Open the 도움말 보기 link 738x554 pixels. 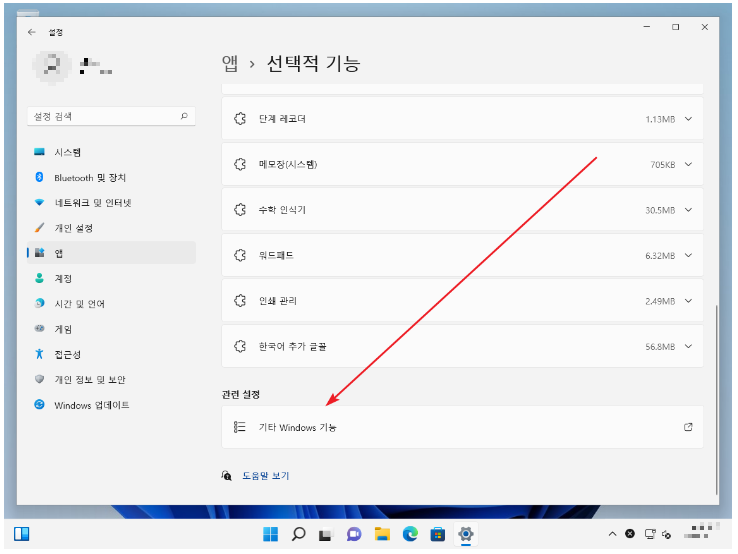point(265,476)
